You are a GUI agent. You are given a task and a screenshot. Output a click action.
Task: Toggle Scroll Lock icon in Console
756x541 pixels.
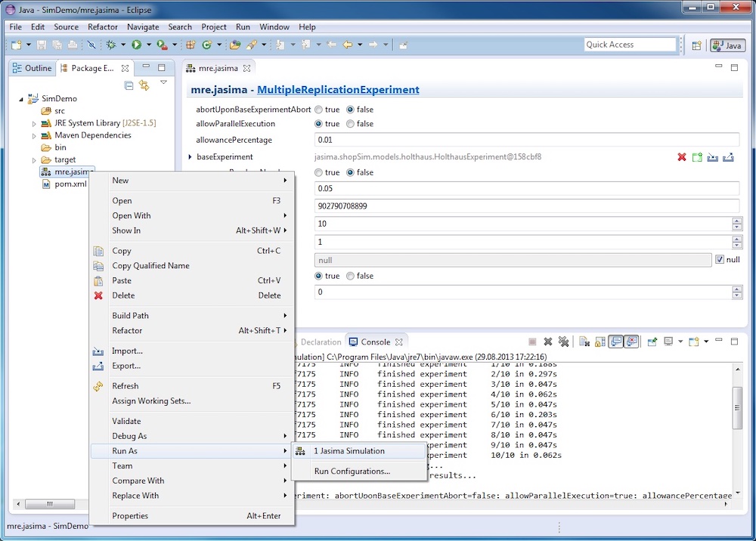[600, 342]
